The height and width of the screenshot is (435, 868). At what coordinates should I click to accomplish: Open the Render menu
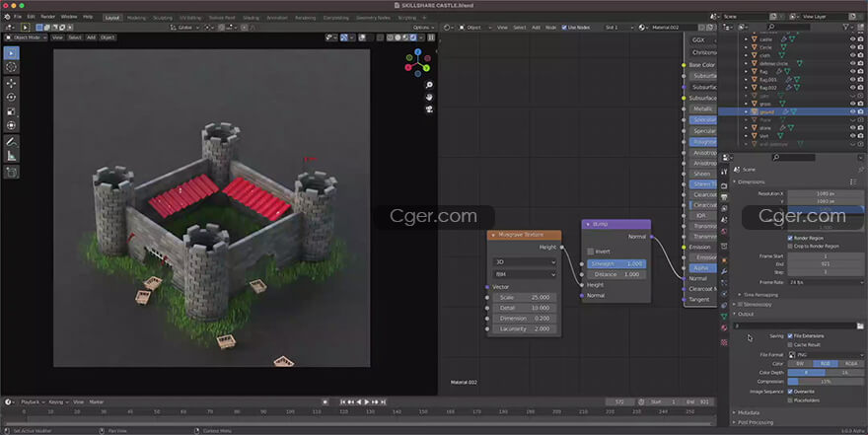point(48,17)
